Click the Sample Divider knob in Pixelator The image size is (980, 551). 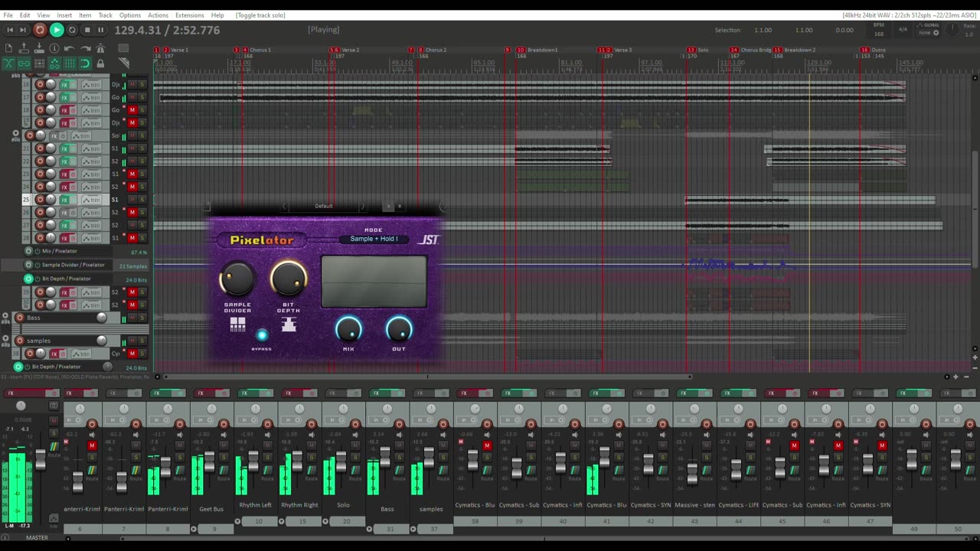click(237, 279)
